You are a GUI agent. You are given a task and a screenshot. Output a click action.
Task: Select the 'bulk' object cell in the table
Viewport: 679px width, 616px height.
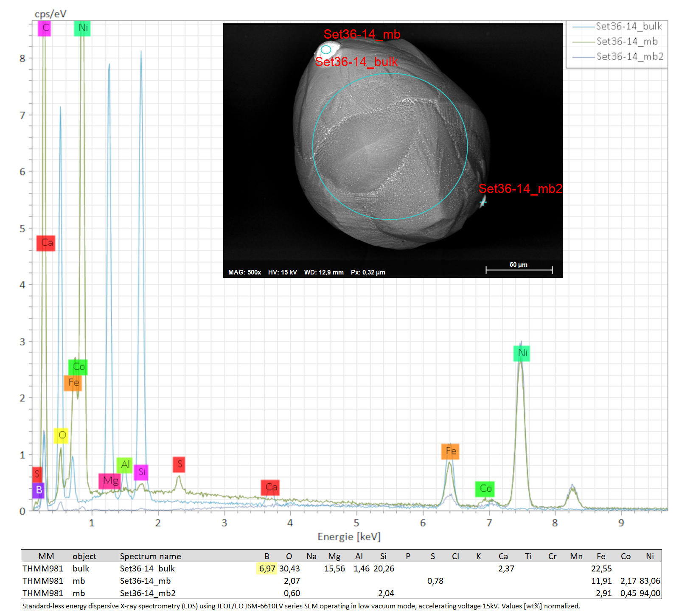click(81, 568)
